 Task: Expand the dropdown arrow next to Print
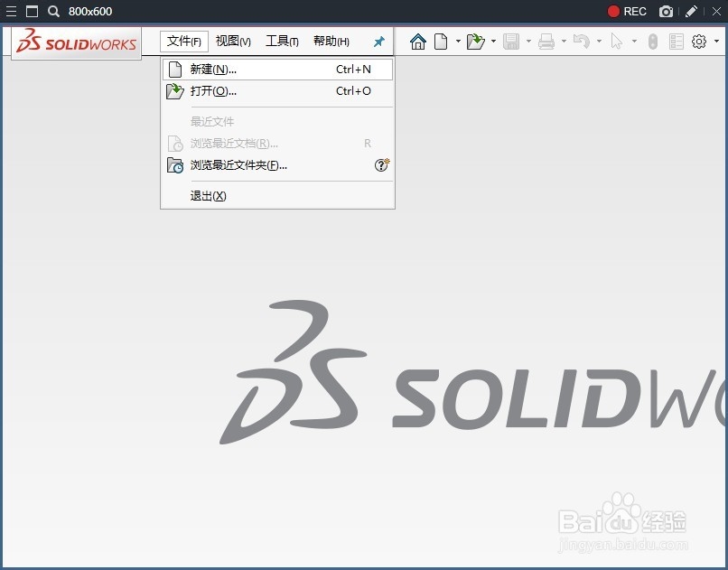pyautogui.click(x=564, y=42)
